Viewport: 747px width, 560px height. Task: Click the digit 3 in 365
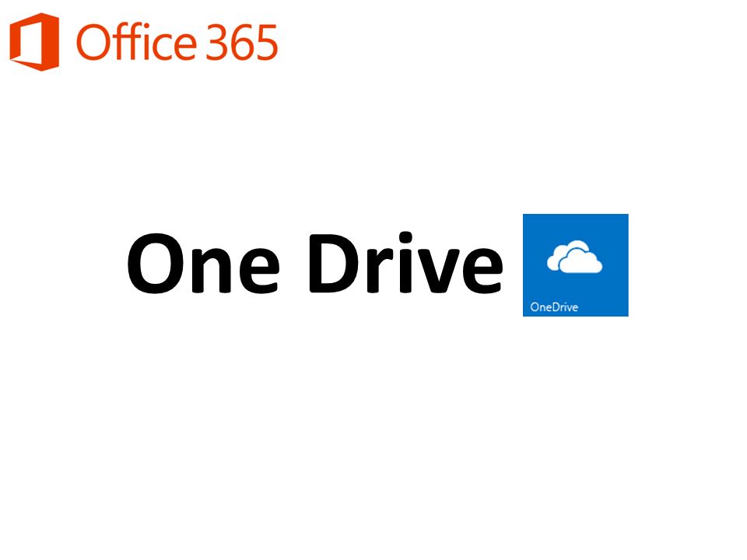pyautogui.click(x=217, y=43)
